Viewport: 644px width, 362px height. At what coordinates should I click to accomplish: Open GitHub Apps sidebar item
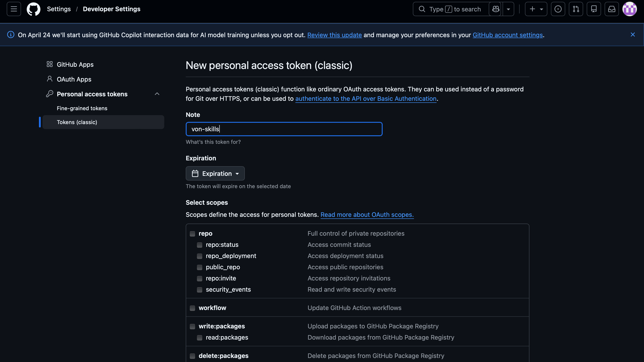click(x=75, y=64)
